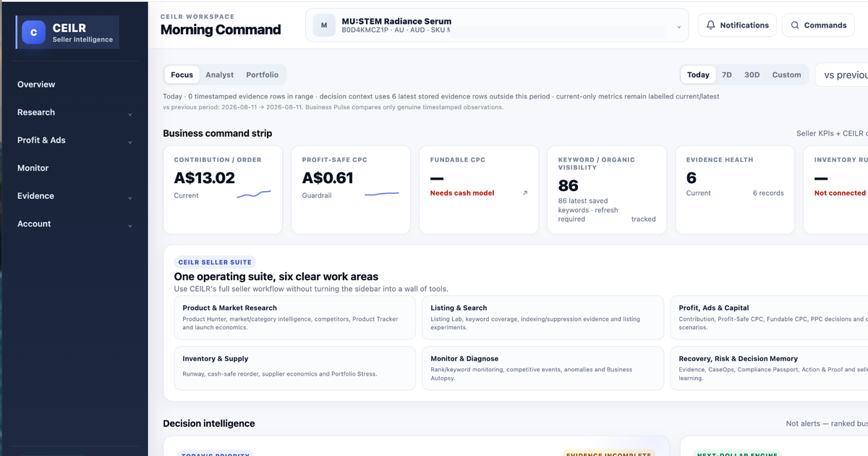Click the "CEILR SELLER SUITE" badge
Viewport: 868px width, 456px height.
(x=214, y=263)
